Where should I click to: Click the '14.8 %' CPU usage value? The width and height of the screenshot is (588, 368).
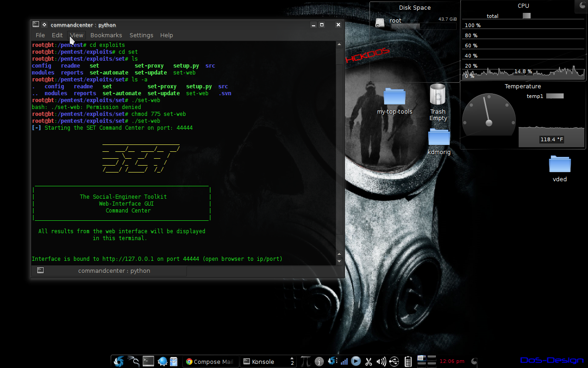523,71
